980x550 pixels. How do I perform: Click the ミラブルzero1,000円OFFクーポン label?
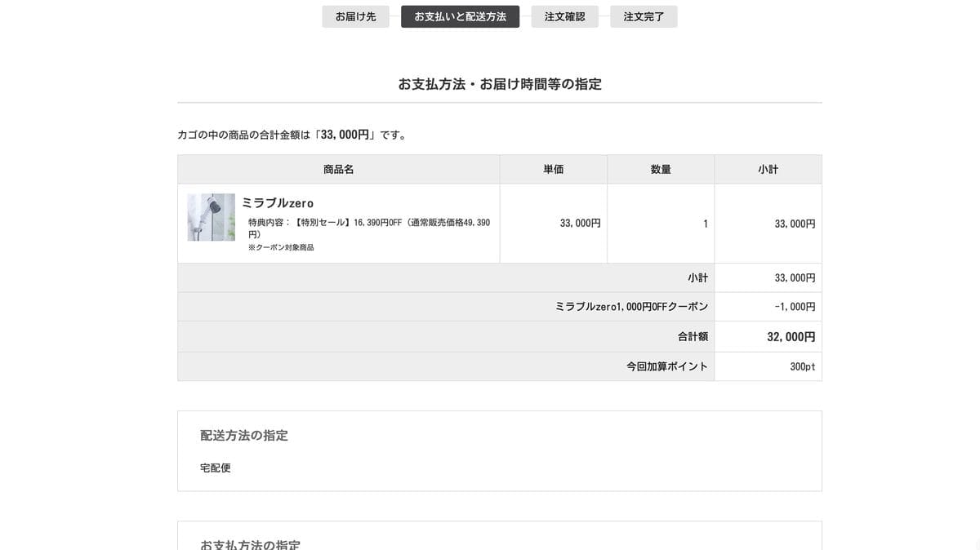pyautogui.click(x=631, y=307)
